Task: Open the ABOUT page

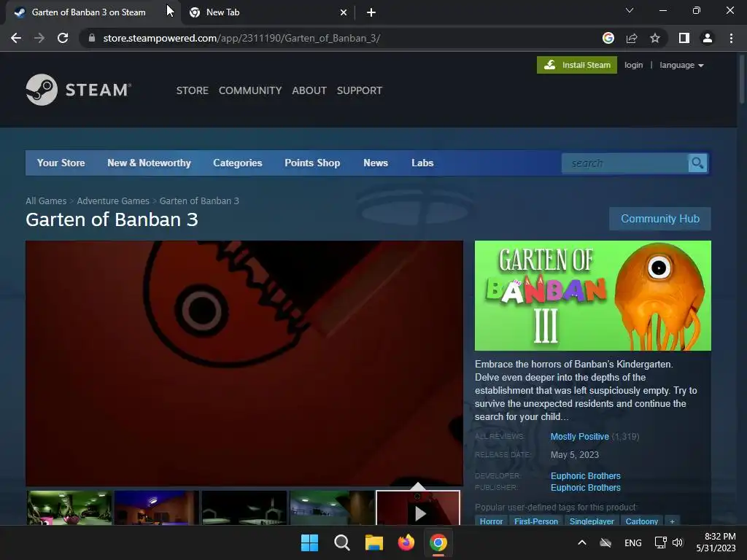Action: 309,90
